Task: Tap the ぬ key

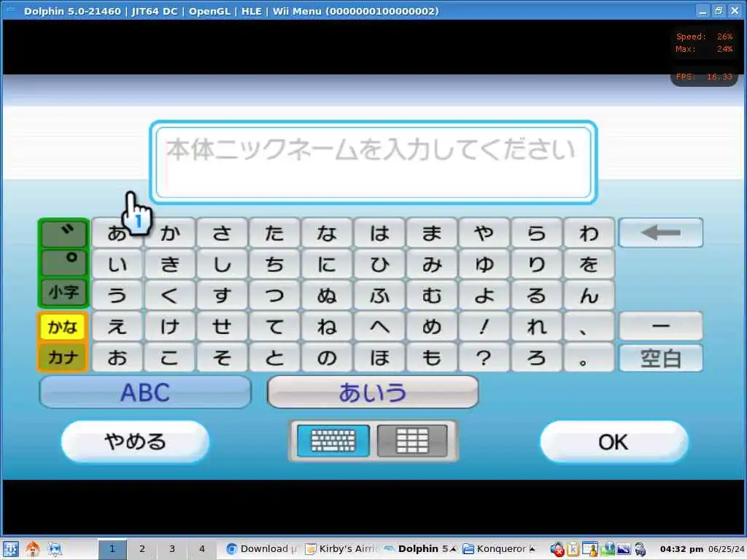Action: pos(327,295)
